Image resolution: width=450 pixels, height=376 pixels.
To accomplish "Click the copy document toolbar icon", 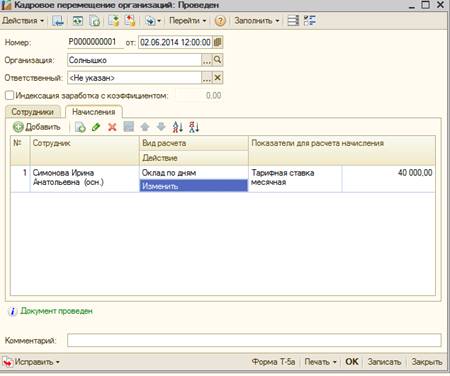I will (x=95, y=21).
